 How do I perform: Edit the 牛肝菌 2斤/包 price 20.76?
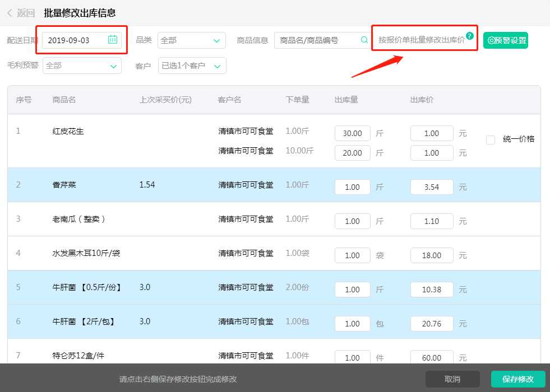(x=432, y=324)
